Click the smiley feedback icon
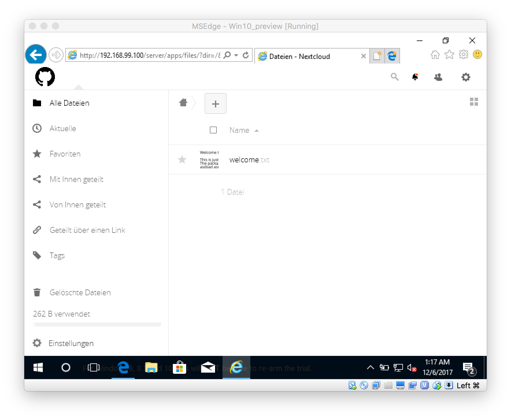This screenshot has width=511, height=420. click(477, 54)
